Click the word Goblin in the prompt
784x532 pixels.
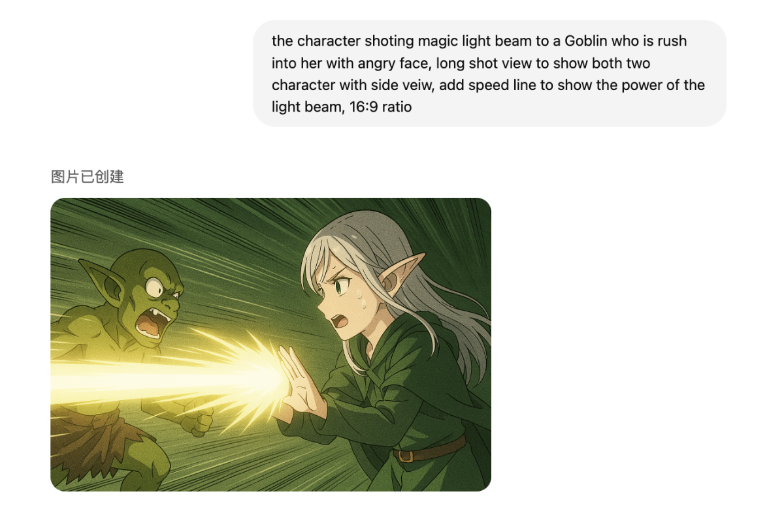point(586,41)
